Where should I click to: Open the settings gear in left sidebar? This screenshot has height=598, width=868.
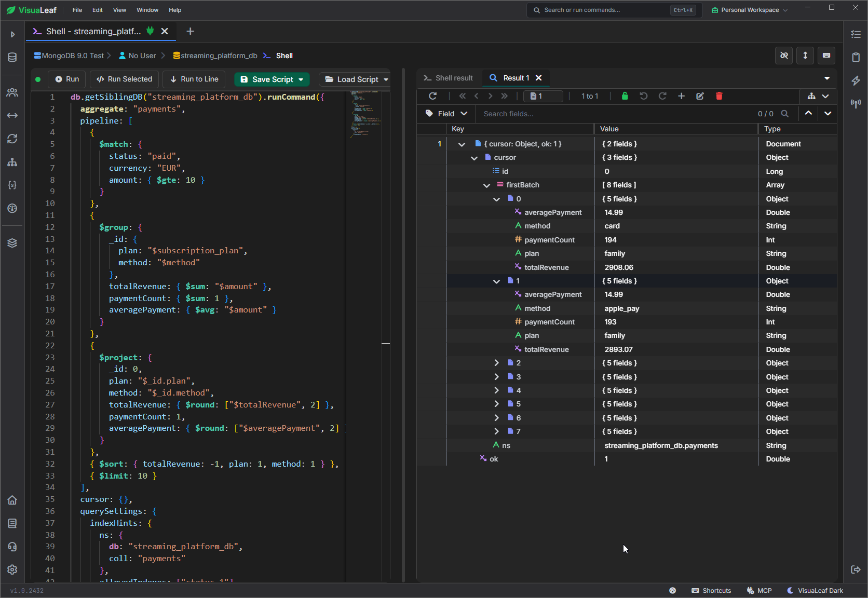click(x=12, y=569)
